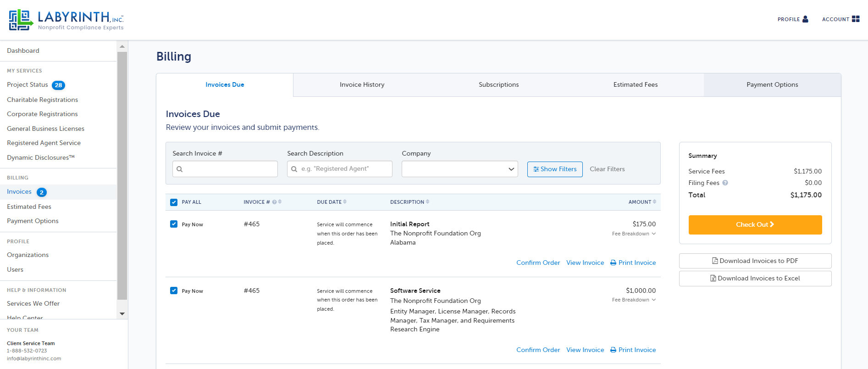Click the Initial Report description title
Viewport: 868px width, 369px height.
tap(410, 224)
